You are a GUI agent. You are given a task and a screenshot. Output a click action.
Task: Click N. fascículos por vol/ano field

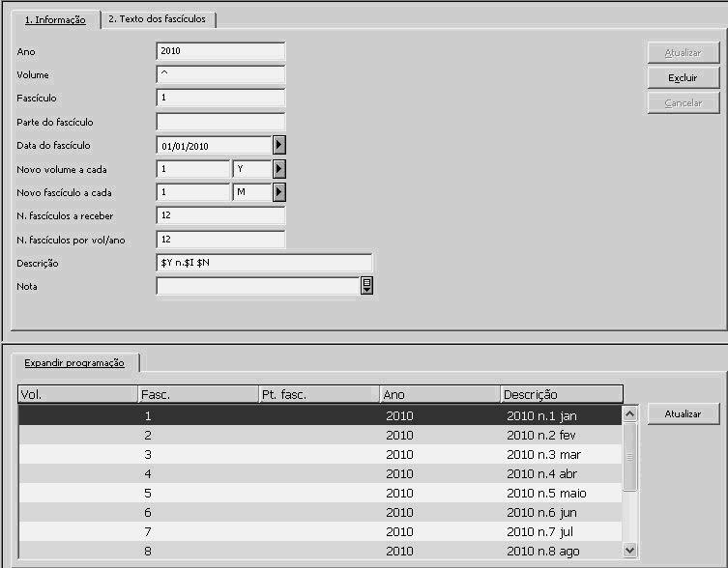coord(220,240)
